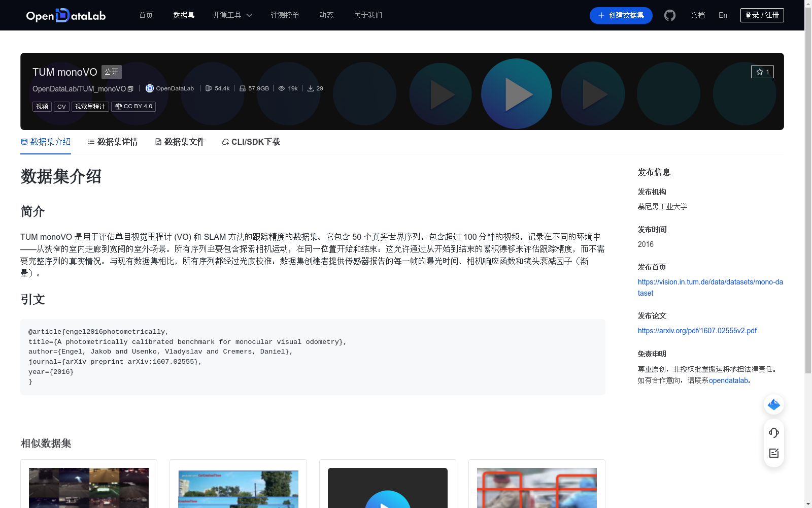
Task: Open the second similar dataset street thumbnail
Action: tap(238, 489)
